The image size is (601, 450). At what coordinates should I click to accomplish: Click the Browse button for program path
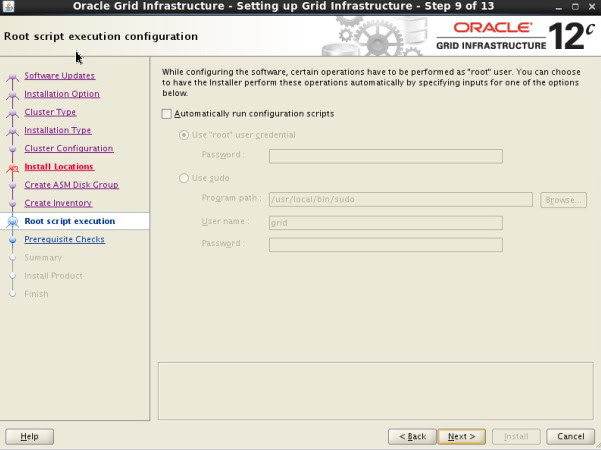[563, 200]
